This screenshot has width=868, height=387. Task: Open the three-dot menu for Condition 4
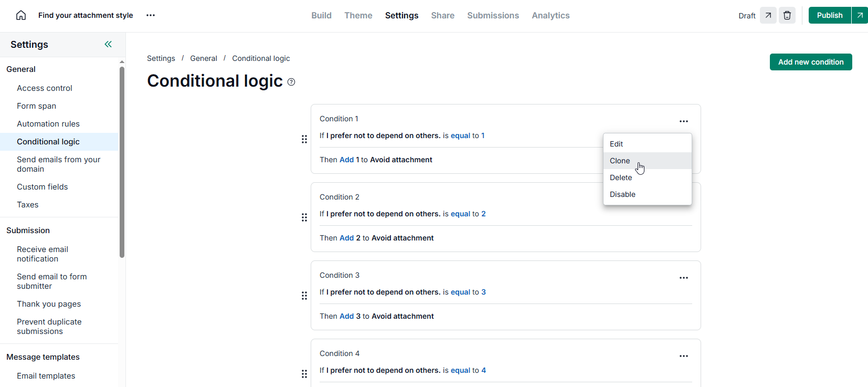683,356
